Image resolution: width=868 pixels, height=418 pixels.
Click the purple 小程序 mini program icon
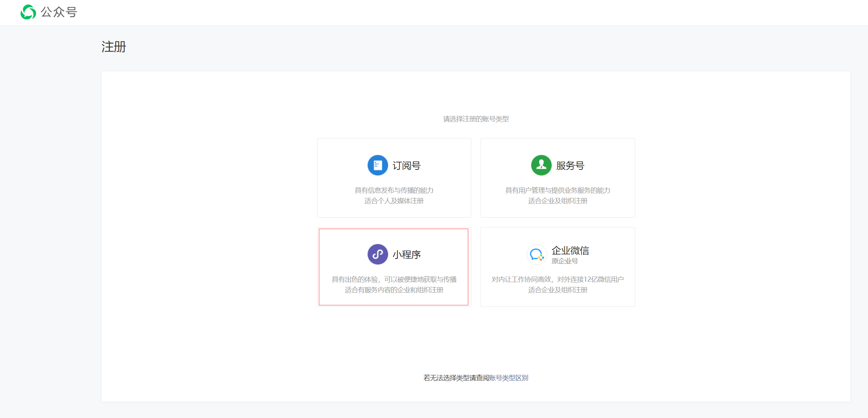(x=377, y=254)
